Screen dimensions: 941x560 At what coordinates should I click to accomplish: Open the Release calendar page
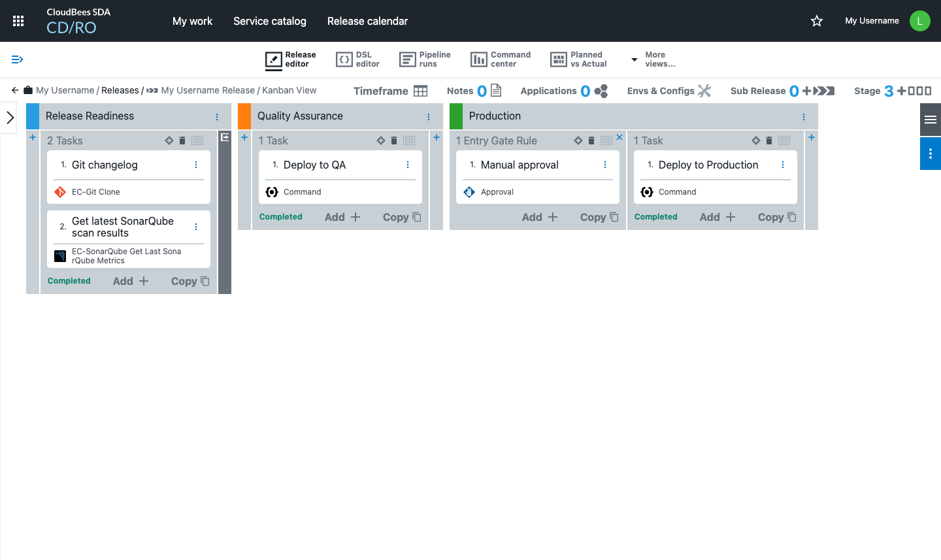coord(367,21)
